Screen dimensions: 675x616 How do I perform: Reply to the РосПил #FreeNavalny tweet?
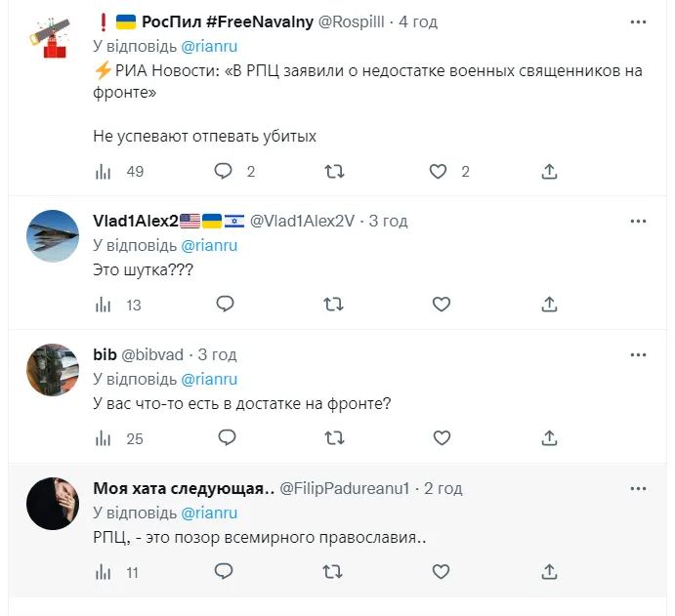click(224, 172)
